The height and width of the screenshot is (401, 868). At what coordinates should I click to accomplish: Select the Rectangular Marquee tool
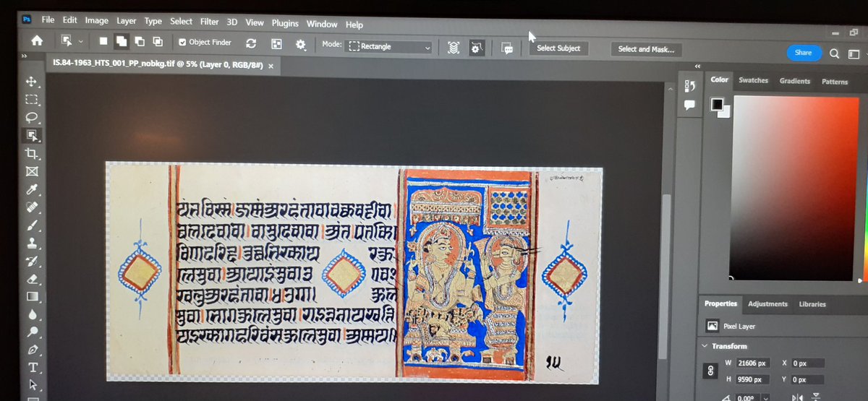(31, 100)
